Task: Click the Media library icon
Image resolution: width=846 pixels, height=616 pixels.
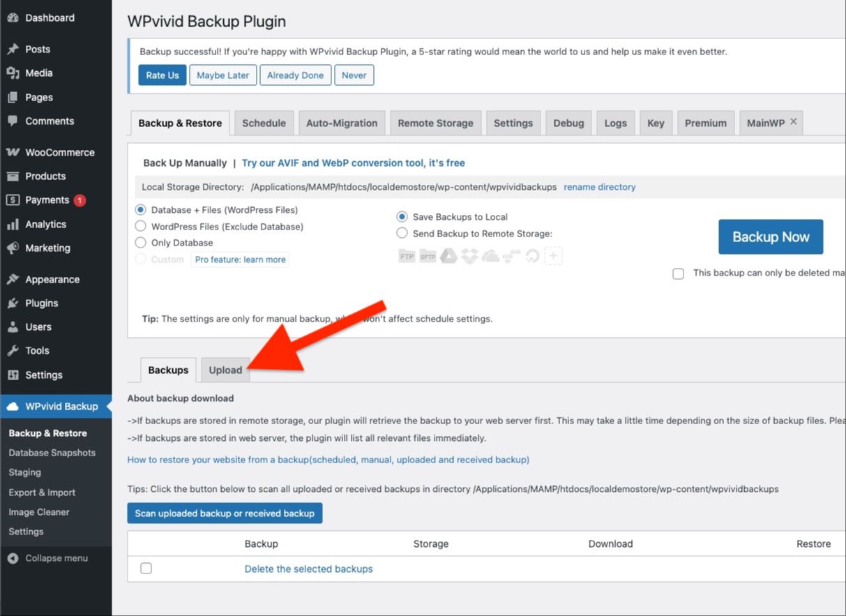Action: point(13,73)
